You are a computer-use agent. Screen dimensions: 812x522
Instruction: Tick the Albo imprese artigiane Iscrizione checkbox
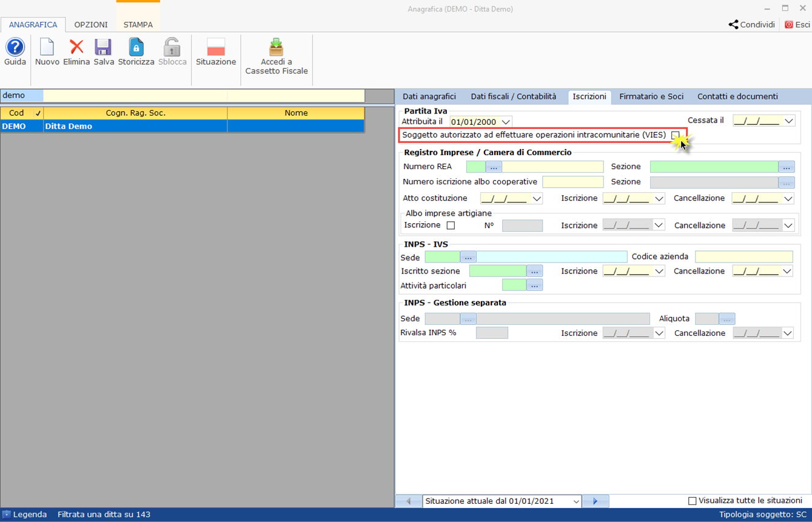451,226
